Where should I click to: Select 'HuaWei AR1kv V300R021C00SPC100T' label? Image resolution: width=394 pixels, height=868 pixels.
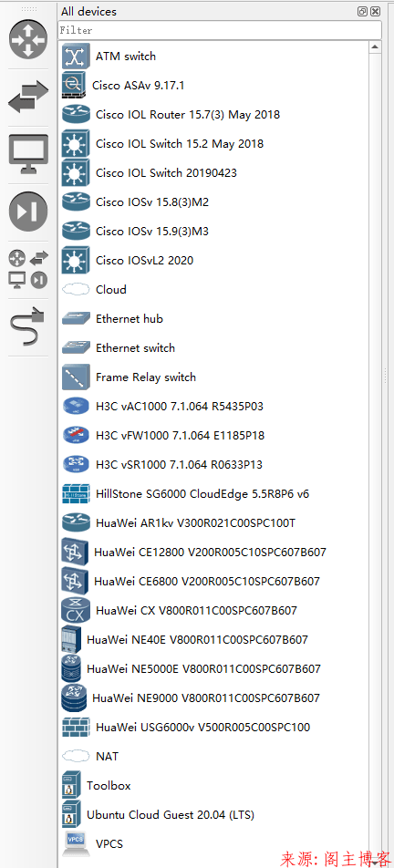(195, 523)
